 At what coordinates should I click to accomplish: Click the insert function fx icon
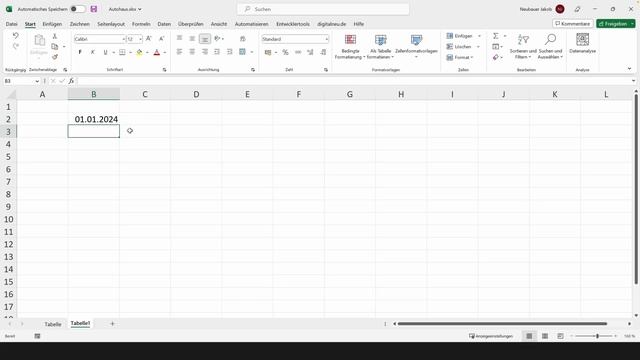coord(71,81)
